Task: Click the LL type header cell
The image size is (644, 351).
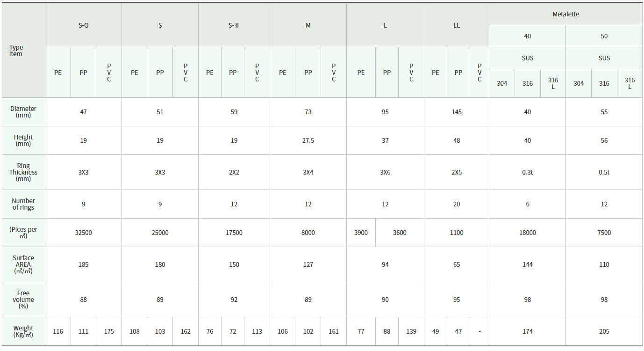Action: (x=456, y=25)
